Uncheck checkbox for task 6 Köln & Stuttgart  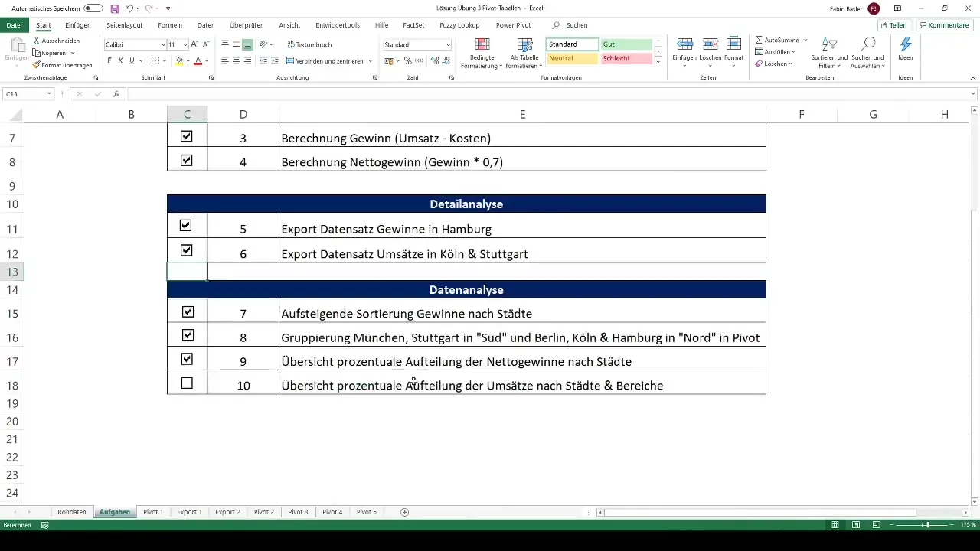coord(186,250)
